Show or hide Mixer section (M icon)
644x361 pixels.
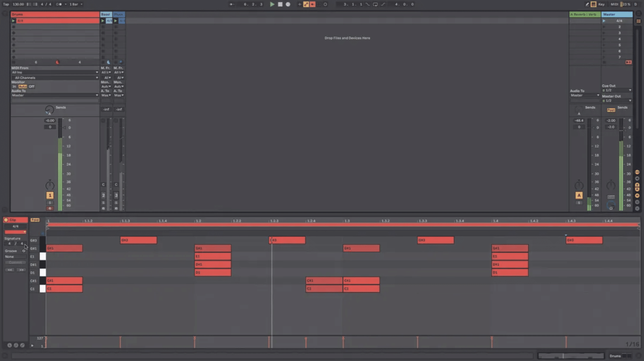pyautogui.click(x=637, y=196)
